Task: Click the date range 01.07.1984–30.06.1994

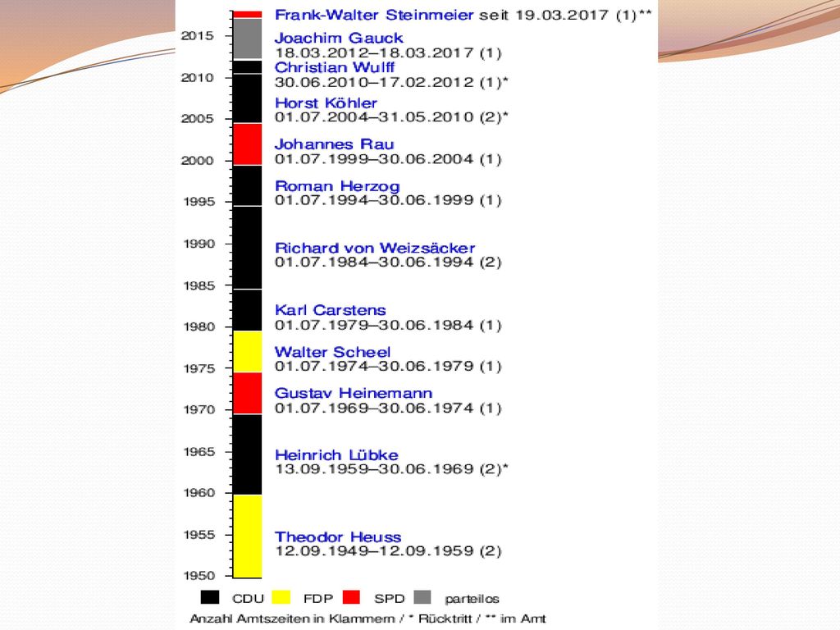Action: tap(374, 262)
